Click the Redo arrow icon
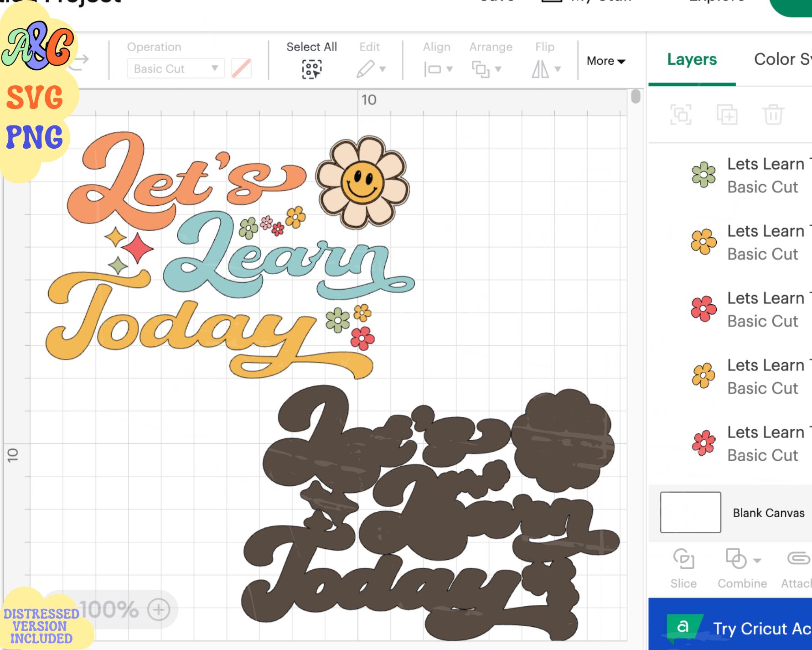Image resolution: width=812 pixels, height=650 pixels. [78, 63]
